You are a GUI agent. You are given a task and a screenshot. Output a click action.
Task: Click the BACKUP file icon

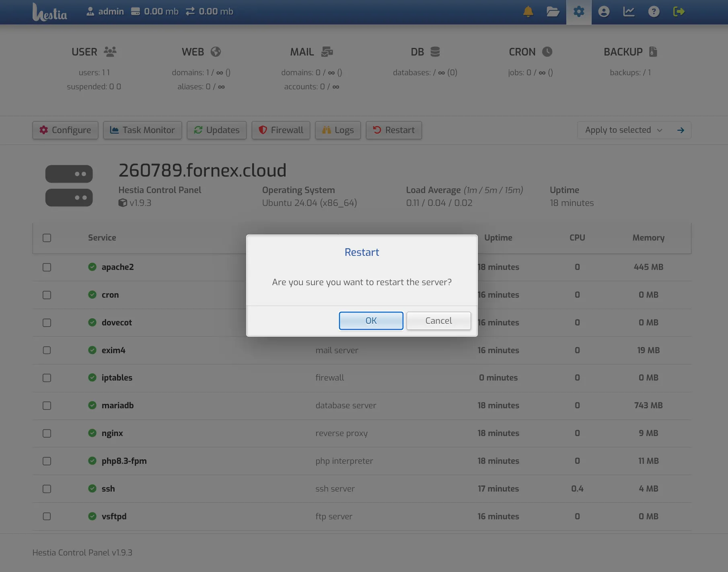[x=653, y=51]
